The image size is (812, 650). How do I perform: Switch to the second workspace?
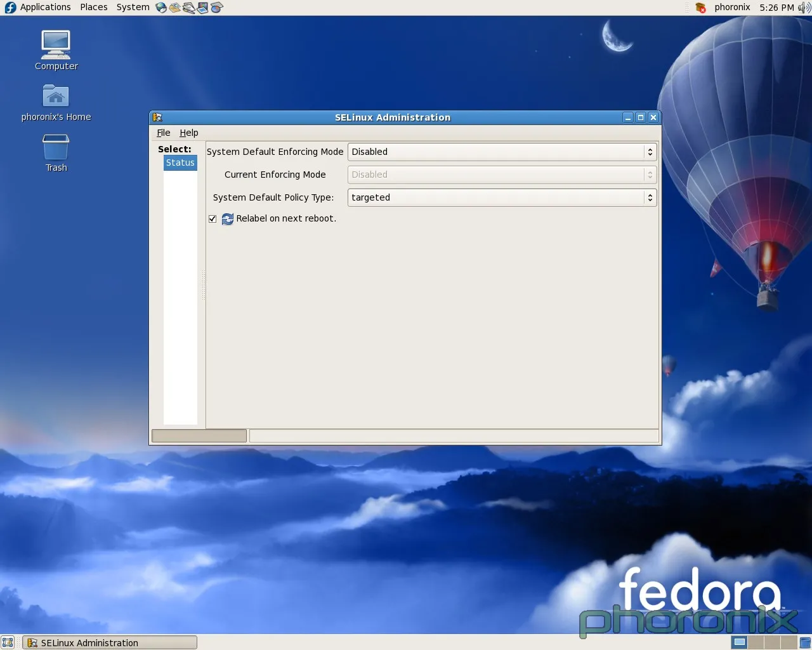[x=756, y=642]
